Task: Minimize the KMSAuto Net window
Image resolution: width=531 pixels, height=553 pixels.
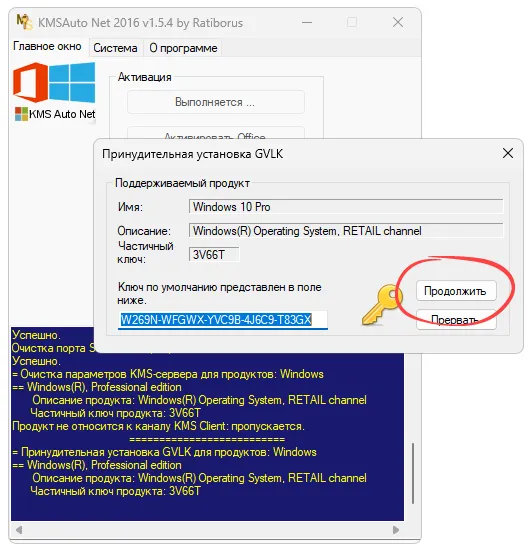Action: pos(307,23)
